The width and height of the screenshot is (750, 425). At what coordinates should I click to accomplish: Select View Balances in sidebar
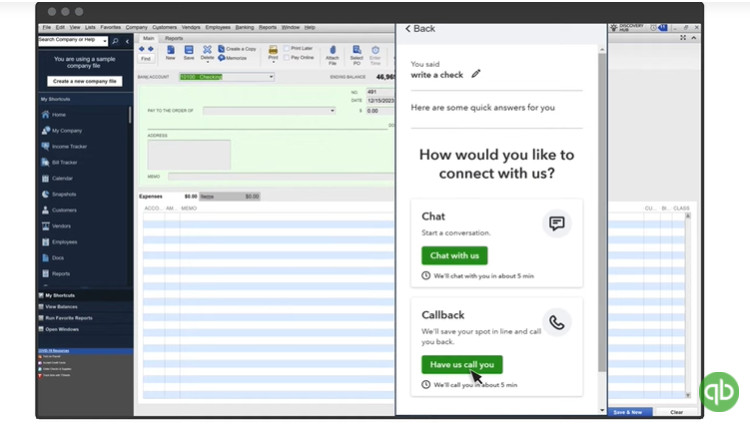point(61,307)
